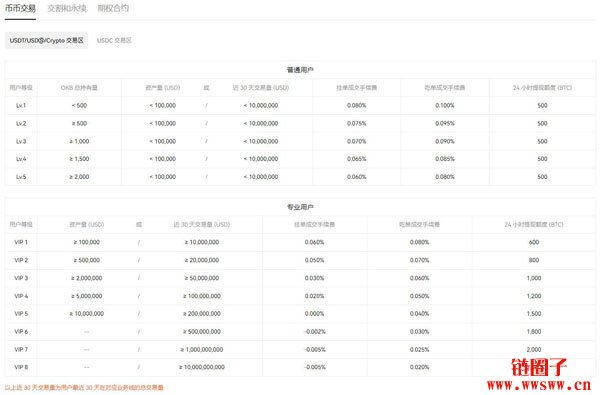Click the 挂单成交手续费 header in 普通用户 table
Screen dimensions: 600x395
pos(357,88)
